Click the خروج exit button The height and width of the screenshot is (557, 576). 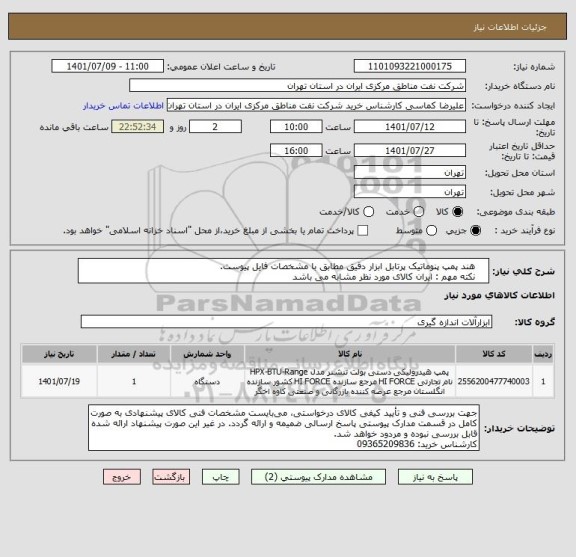click(122, 477)
